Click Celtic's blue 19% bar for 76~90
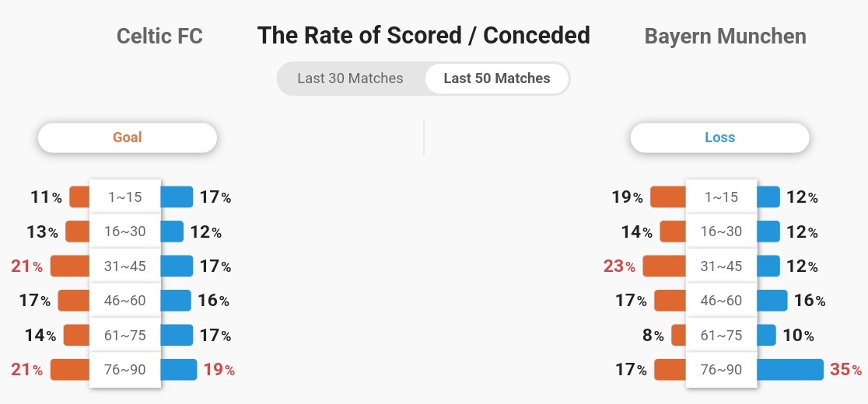Image resolution: width=868 pixels, height=404 pixels. (179, 369)
